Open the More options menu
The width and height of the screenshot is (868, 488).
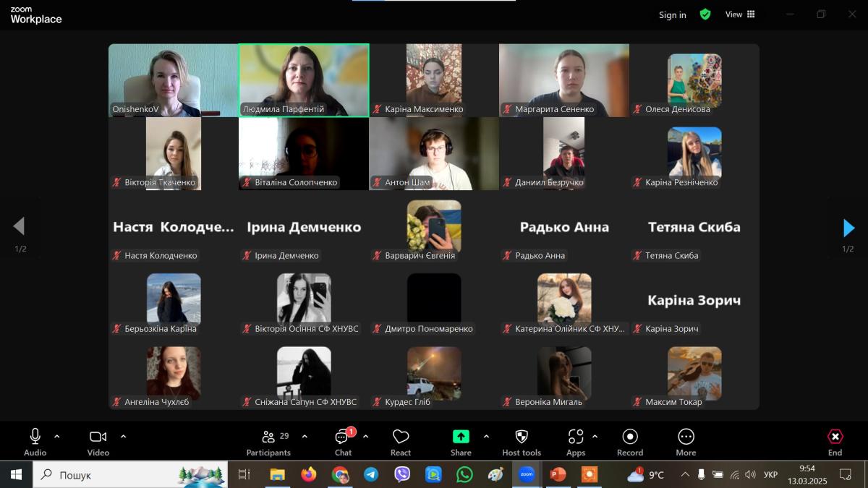[x=686, y=441]
